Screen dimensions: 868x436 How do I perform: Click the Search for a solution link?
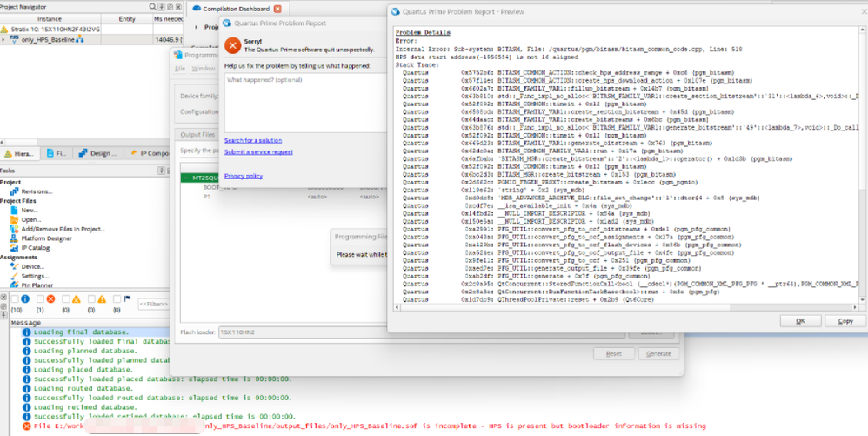coord(253,140)
